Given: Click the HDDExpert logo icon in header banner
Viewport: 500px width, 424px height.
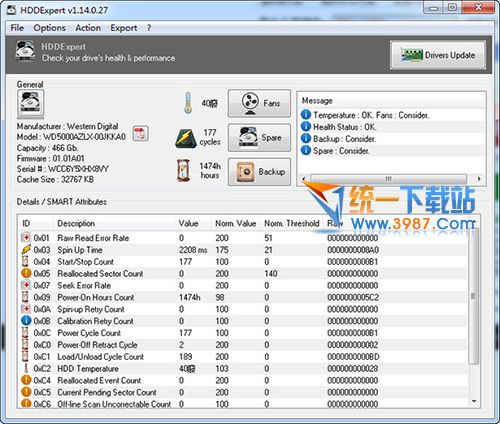Looking at the screenshot, I should [25, 51].
